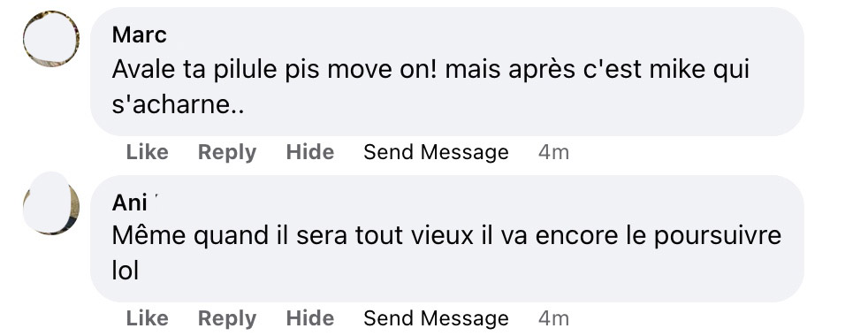
Task: Click the text 's'acharne..' in Marc's comment
Action: coord(179,104)
